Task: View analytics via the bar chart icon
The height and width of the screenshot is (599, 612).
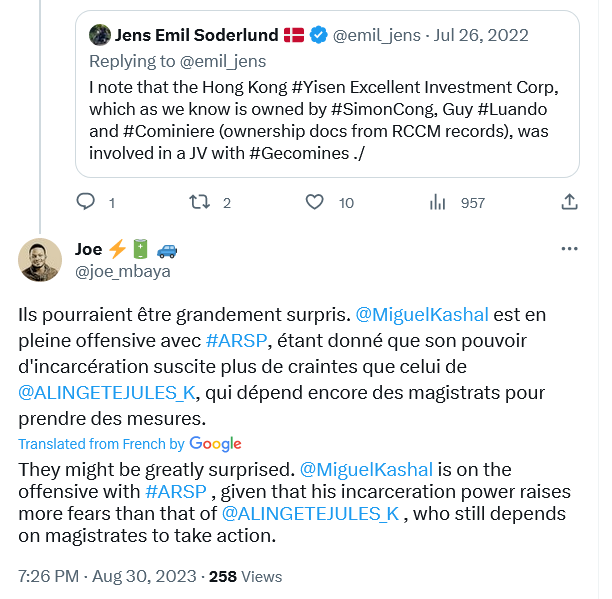Action: (x=437, y=203)
